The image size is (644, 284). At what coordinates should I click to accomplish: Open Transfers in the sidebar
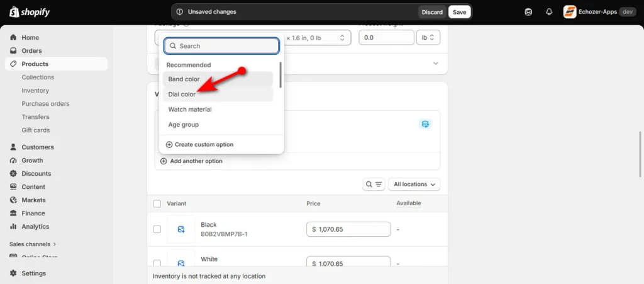pyautogui.click(x=35, y=116)
